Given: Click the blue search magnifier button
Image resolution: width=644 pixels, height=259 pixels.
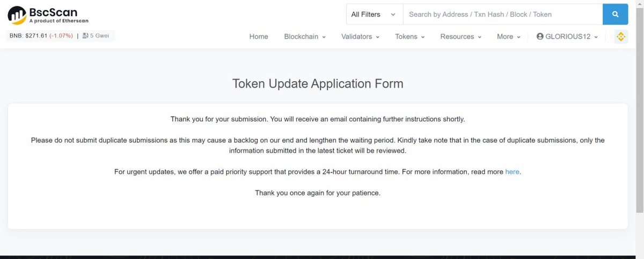Looking at the screenshot, I should pyautogui.click(x=616, y=15).
